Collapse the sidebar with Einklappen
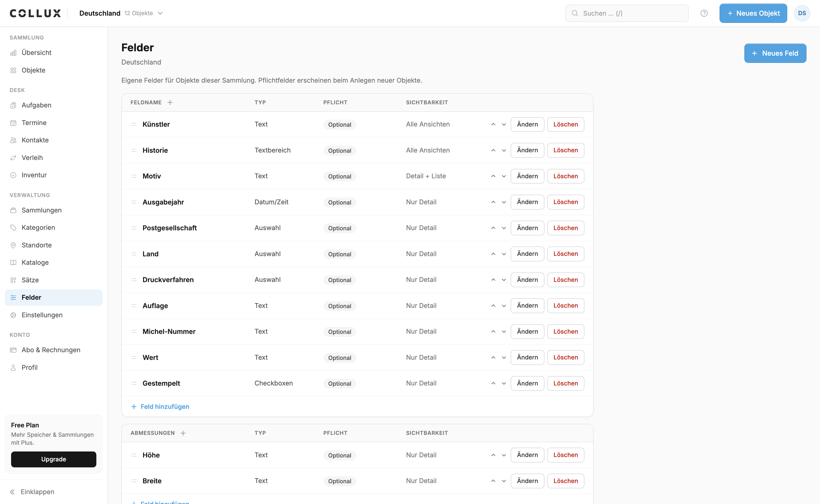The width and height of the screenshot is (820, 504). click(x=32, y=492)
